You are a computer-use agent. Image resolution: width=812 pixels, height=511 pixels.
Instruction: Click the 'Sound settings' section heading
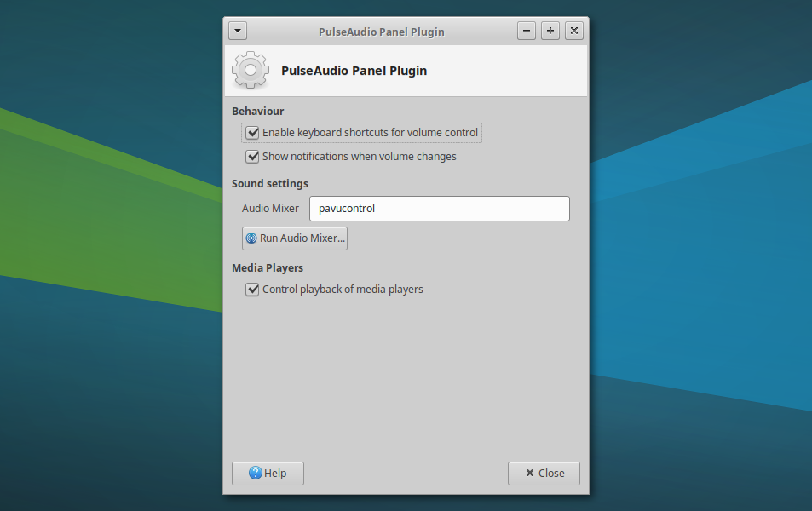[x=270, y=184]
